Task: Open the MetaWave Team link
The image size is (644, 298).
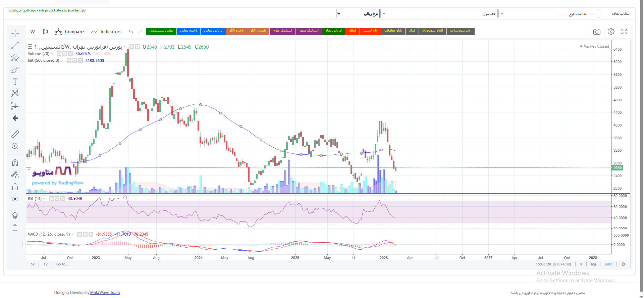Action: 105,293
